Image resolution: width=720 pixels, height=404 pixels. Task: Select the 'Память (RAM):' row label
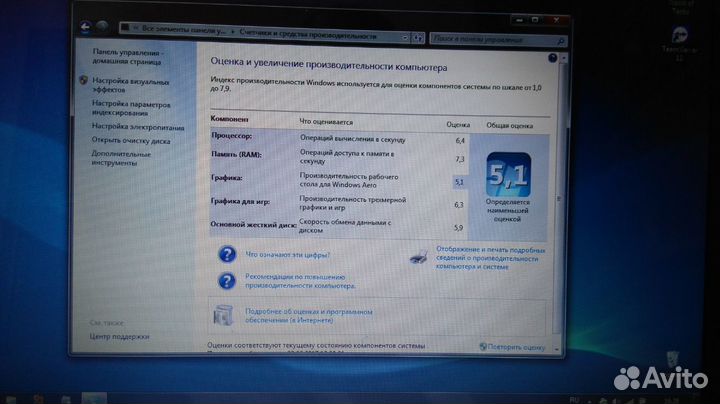[236, 155]
